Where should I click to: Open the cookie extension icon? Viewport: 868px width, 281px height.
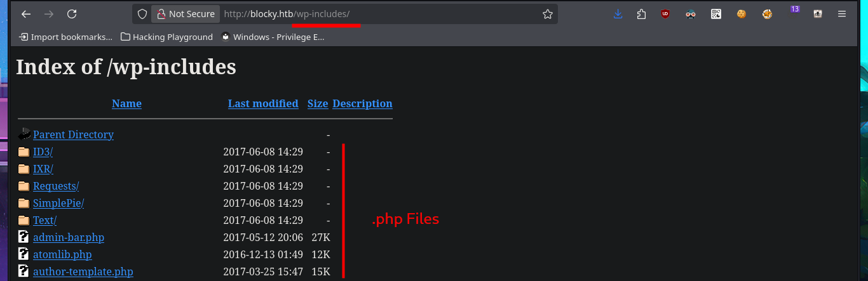[741, 14]
